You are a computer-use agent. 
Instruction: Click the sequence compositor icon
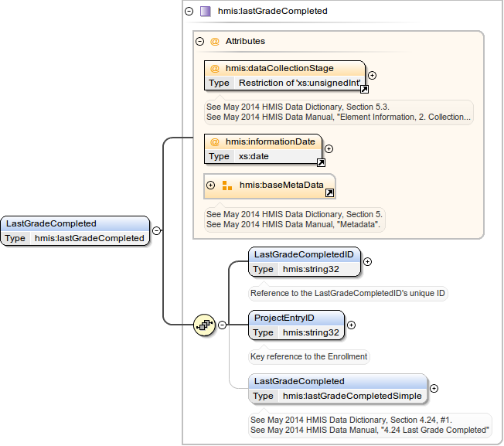pyautogui.click(x=203, y=325)
